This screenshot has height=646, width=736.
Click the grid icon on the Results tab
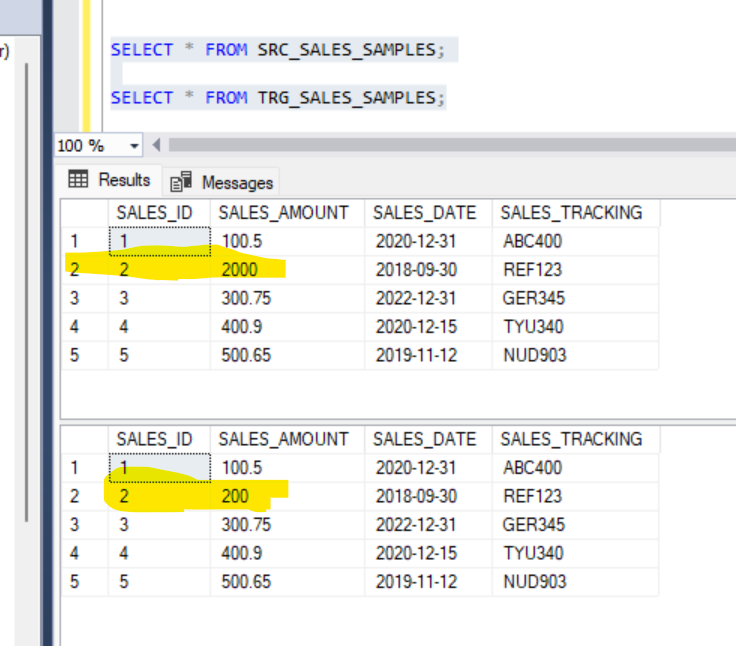click(78, 180)
